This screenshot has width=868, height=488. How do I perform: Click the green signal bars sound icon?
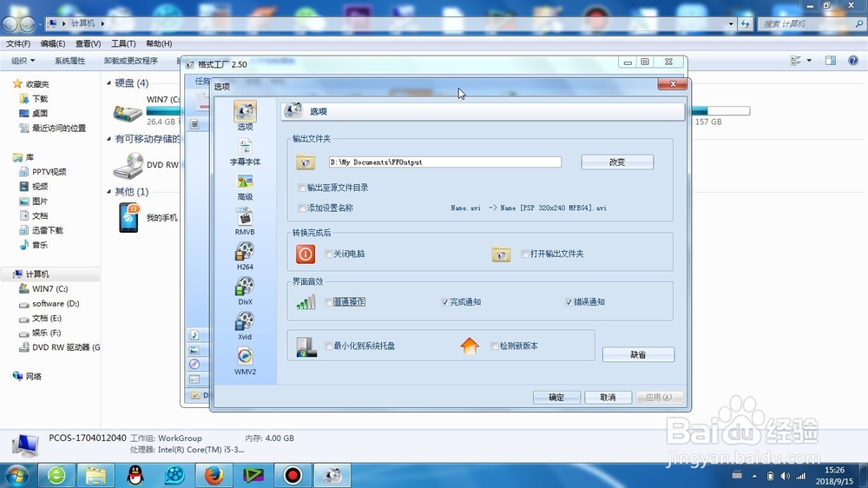click(x=306, y=302)
